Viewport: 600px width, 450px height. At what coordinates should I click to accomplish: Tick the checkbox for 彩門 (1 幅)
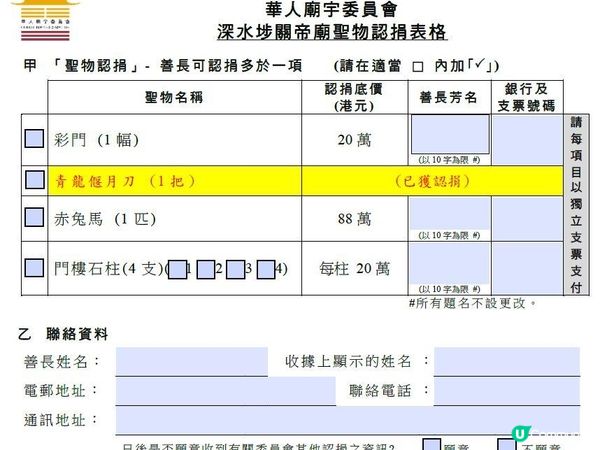[x=34, y=138]
